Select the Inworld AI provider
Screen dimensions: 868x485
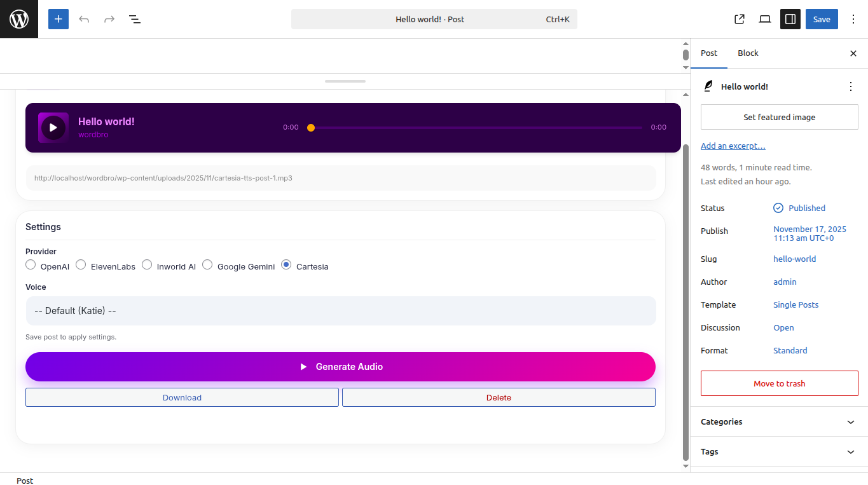(x=147, y=264)
